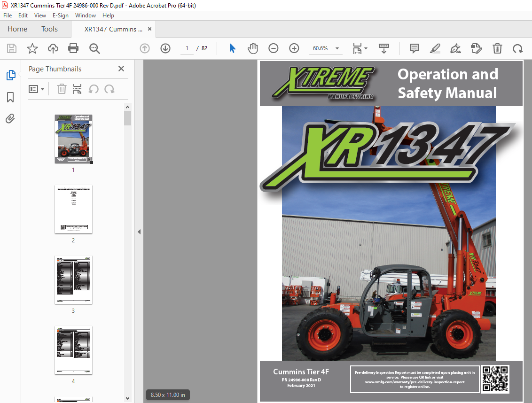Select page 2 thumbnail
The height and width of the screenshot is (403, 532).
(74, 209)
